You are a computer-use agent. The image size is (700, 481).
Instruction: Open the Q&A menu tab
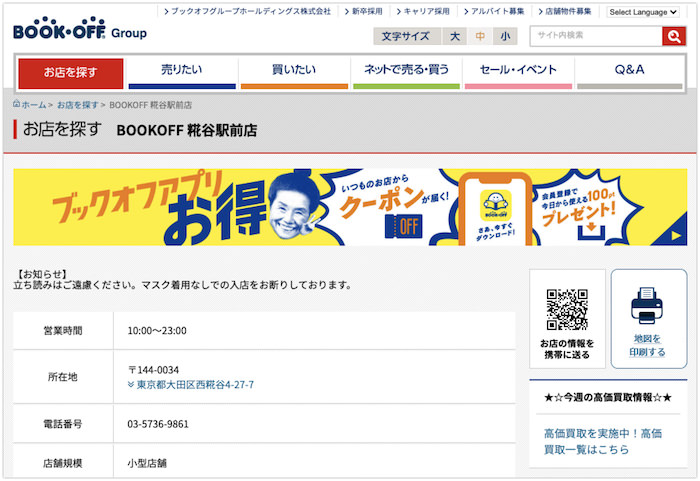point(629,73)
